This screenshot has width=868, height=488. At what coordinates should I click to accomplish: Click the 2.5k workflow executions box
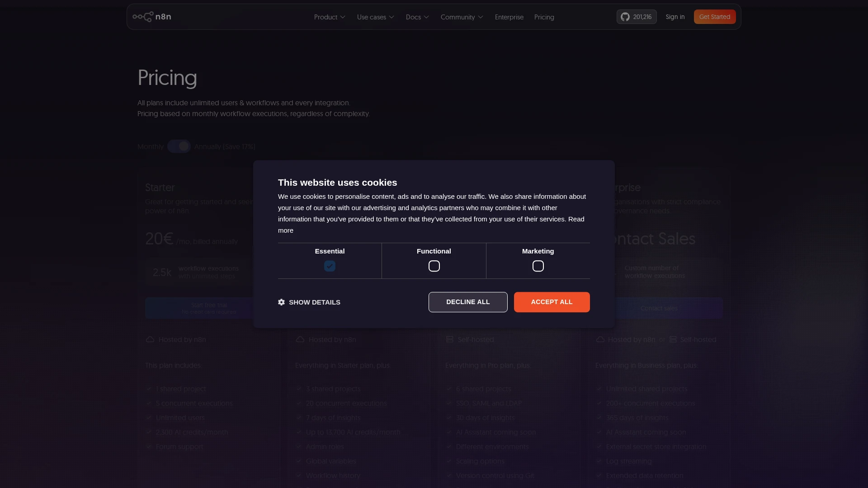[208, 272]
